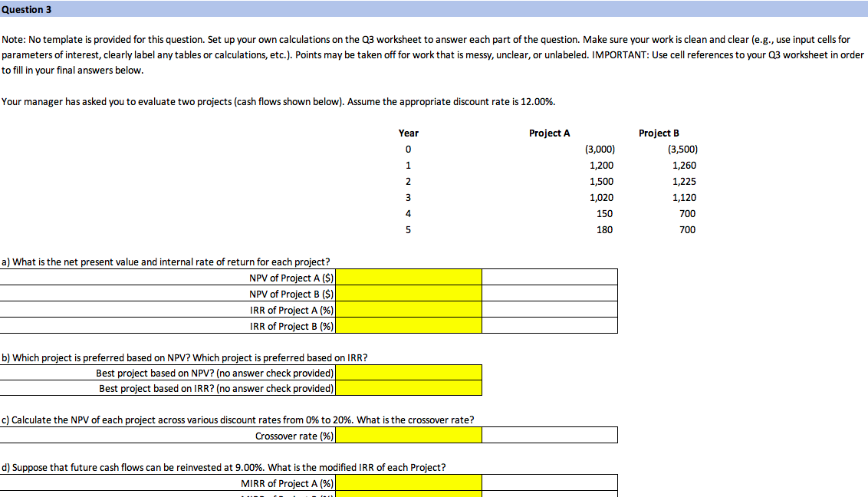Click the Year 1 cell
The width and height of the screenshot is (868, 497).
tap(408, 165)
